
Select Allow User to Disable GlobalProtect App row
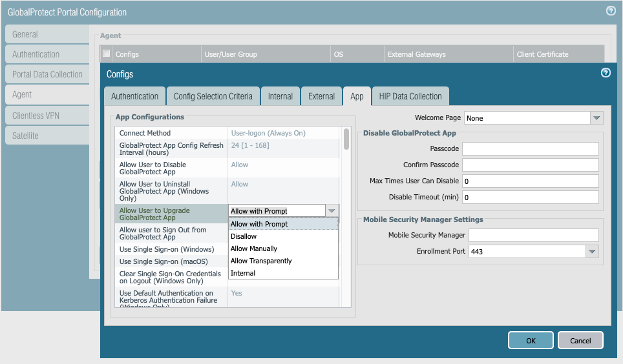[227, 168]
